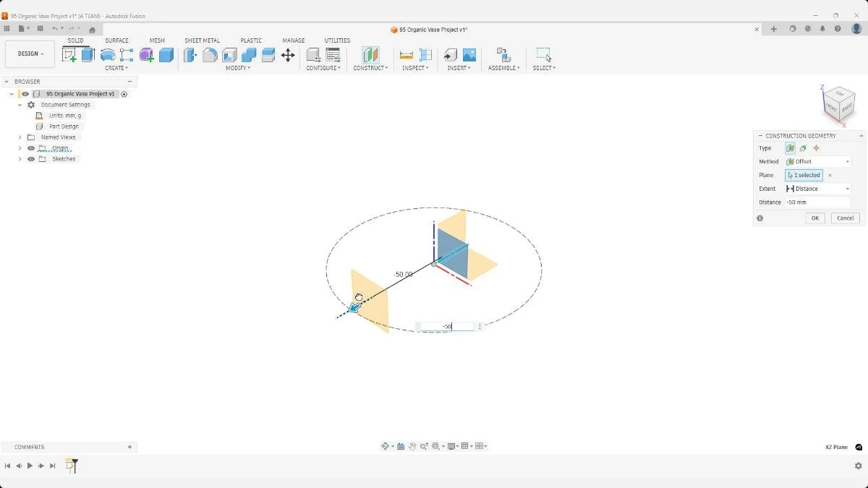Toggle visibility of 95 Organic Vase Project
This screenshot has width=868, height=488.
pos(25,94)
